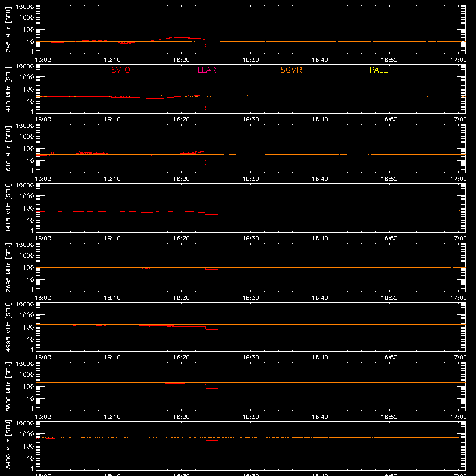
Task: Click the 10000 y-axis value of 245 MHz panel
Action: (x=25, y=7)
